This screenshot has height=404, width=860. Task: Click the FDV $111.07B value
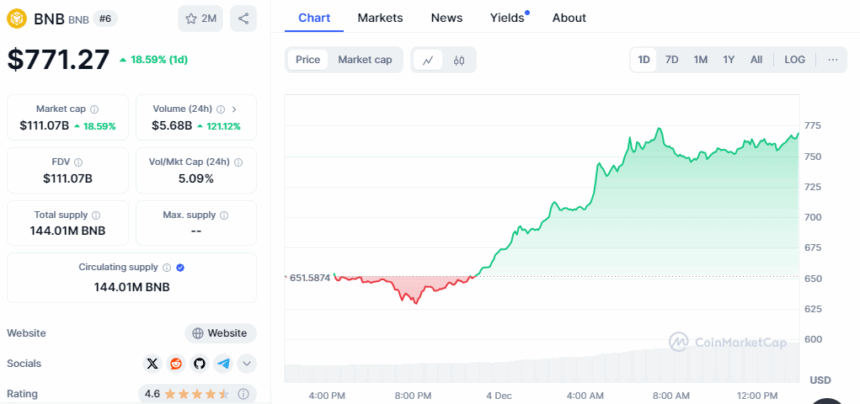coord(68,178)
